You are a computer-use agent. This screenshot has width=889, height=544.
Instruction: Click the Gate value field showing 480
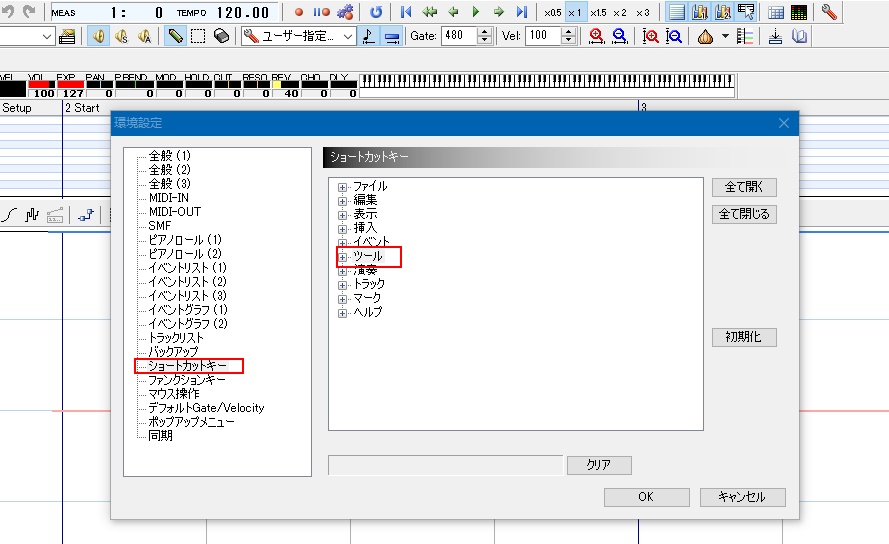tap(460, 36)
